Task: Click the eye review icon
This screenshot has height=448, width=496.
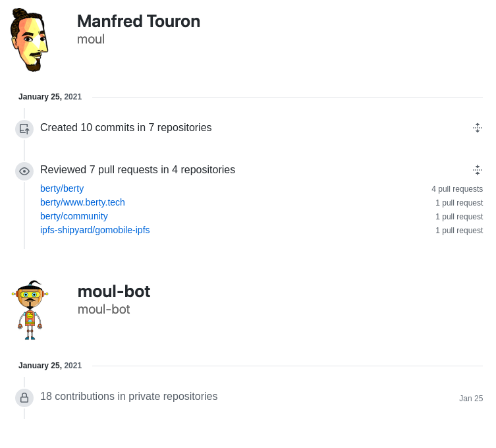Action: click(24, 171)
